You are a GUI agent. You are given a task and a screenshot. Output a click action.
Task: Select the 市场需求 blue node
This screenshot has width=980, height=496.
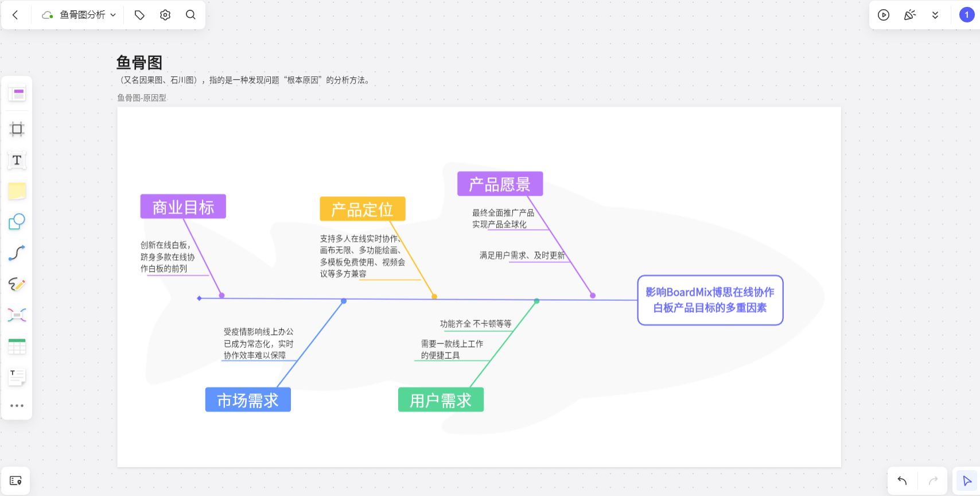tap(248, 400)
